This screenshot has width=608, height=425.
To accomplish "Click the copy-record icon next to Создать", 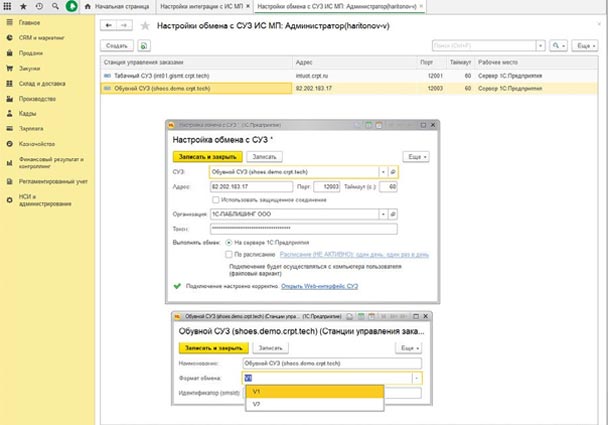I will (144, 46).
